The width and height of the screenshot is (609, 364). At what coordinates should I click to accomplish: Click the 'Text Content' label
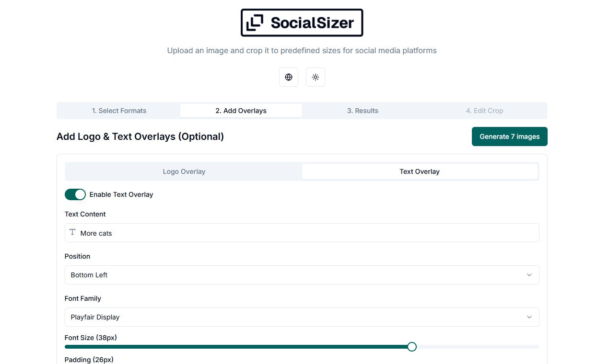click(85, 214)
